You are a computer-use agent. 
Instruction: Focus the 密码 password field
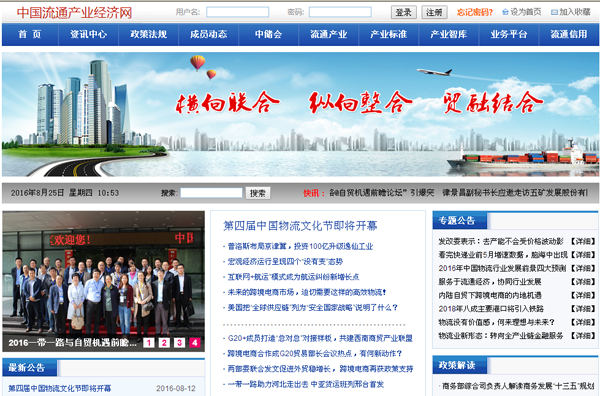coord(340,12)
